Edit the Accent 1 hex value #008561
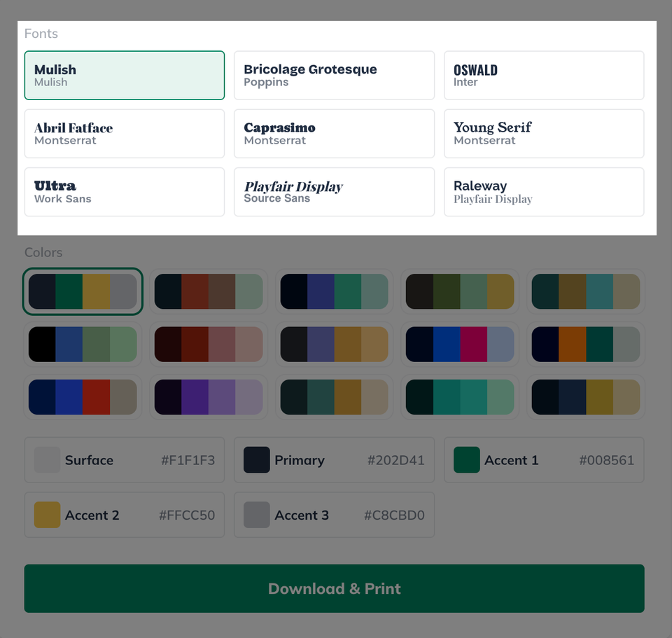Image resolution: width=672 pixels, height=638 pixels. 606,460
